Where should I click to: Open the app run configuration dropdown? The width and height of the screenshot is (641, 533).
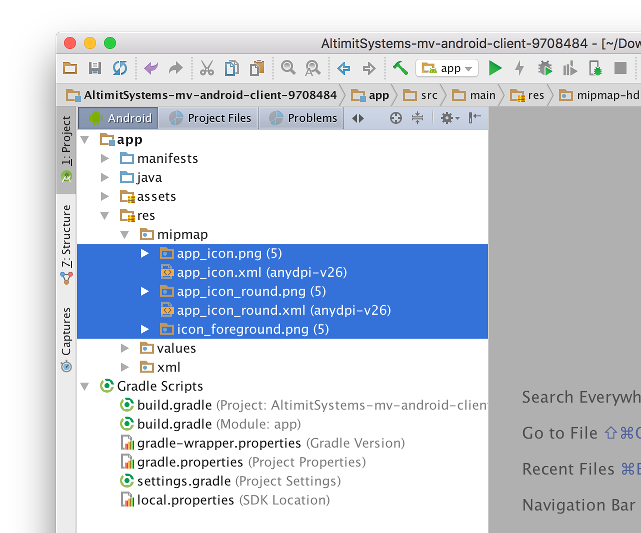447,68
